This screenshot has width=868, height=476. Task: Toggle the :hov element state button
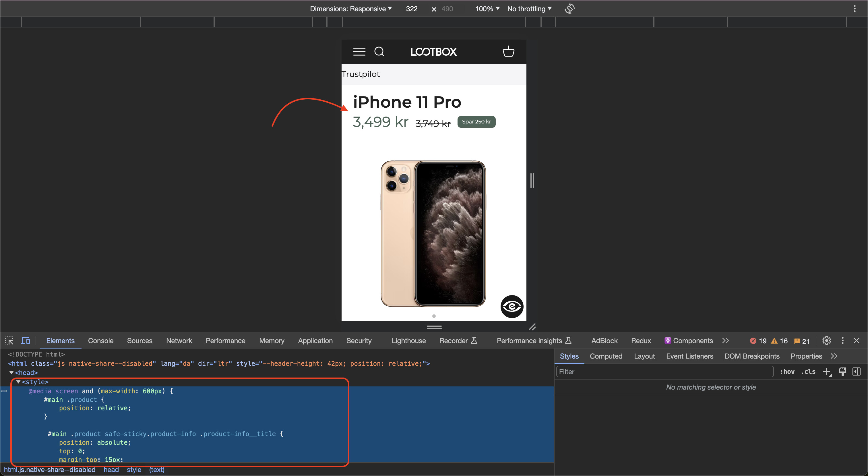pos(787,371)
